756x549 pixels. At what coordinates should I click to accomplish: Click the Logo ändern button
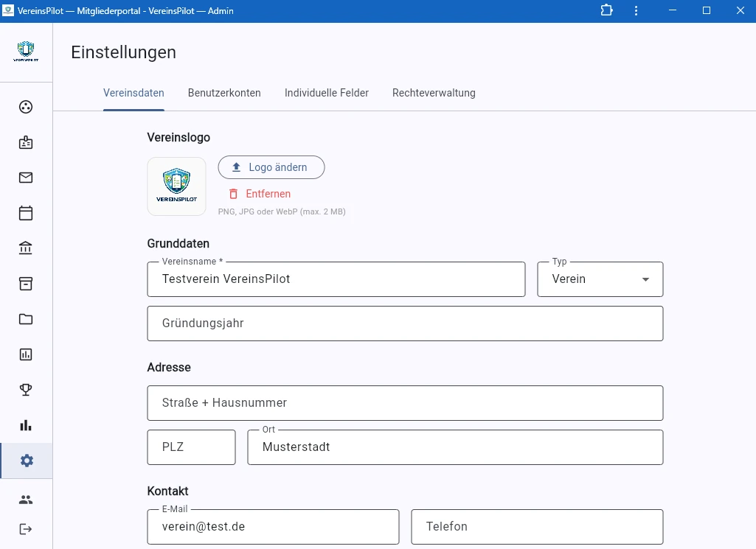pos(271,167)
